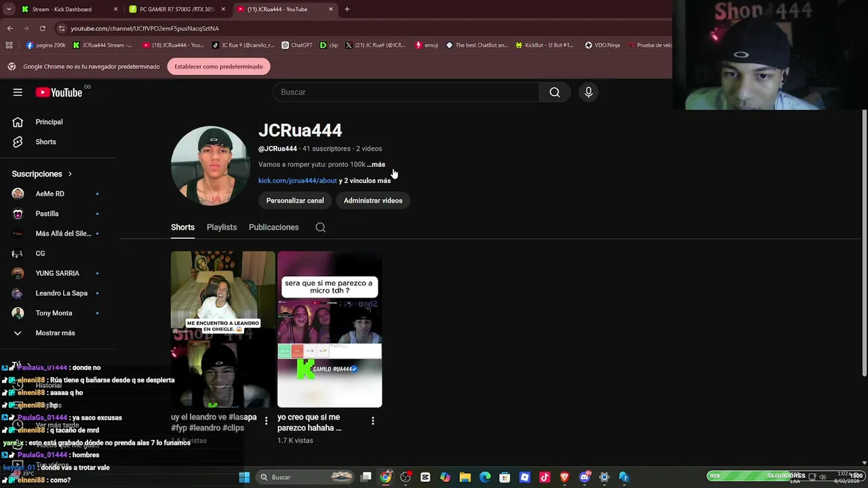Screen dimensions: 868x488
Task: Open Microsoft Edge from taskbar
Action: coord(485,477)
